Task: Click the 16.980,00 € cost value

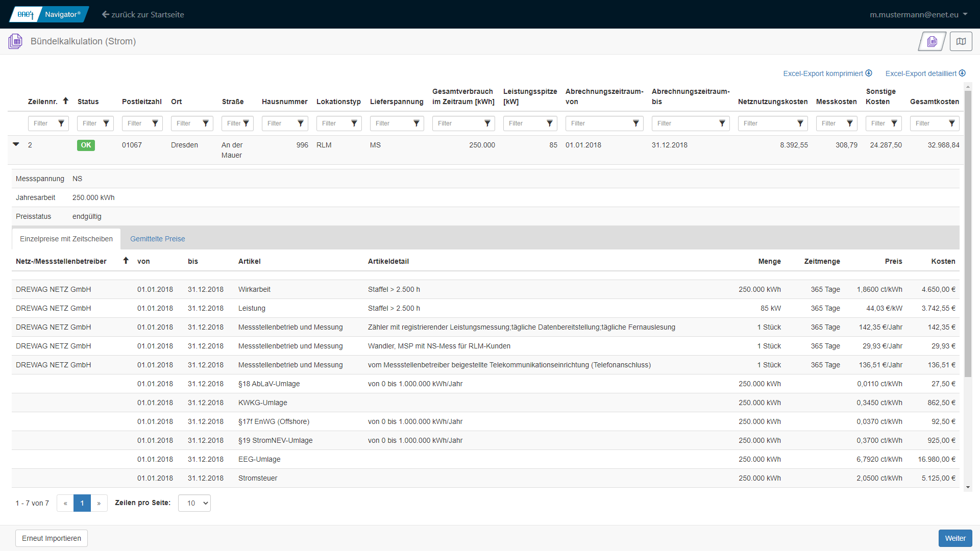Action: pyautogui.click(x=936, y=459)
